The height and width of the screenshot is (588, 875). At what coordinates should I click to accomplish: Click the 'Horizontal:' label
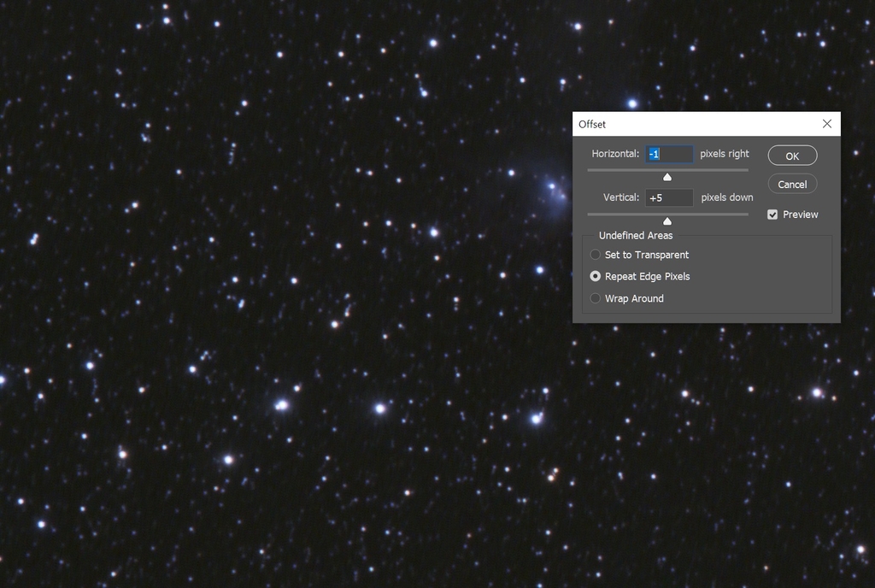[615, 154]
